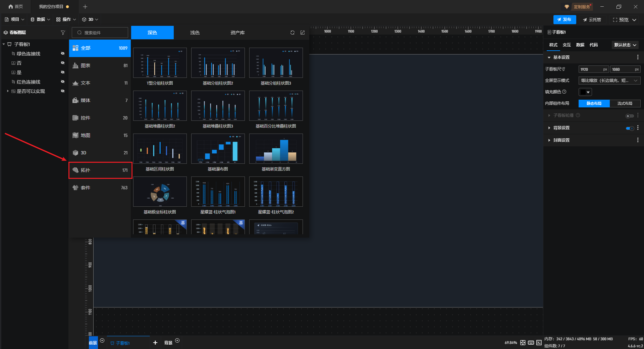Open the 数据 dropdown menu in toolbar
The height and width of the screenshot is (349, 644).
point(40,19)
